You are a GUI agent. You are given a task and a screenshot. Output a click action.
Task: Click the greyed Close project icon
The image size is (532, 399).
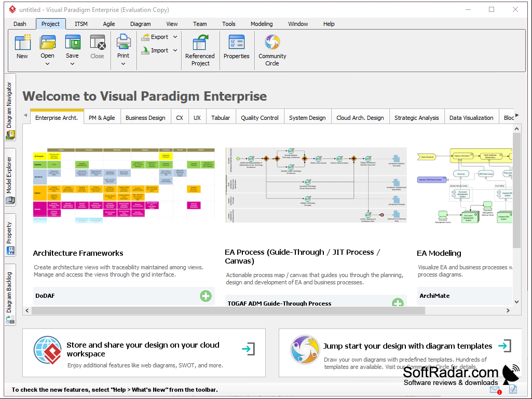(98, 43)
